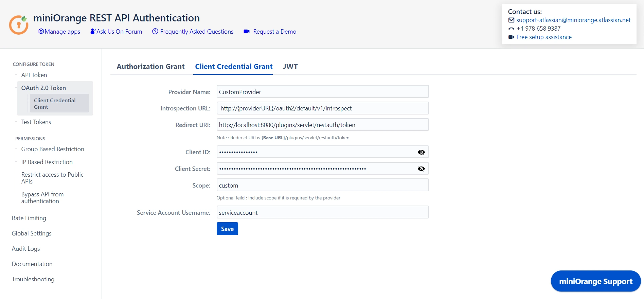Open Restrict access to Public APIs
Image resolution: width=644 pixels, height=299 pixels.
[x=52, y=178]
